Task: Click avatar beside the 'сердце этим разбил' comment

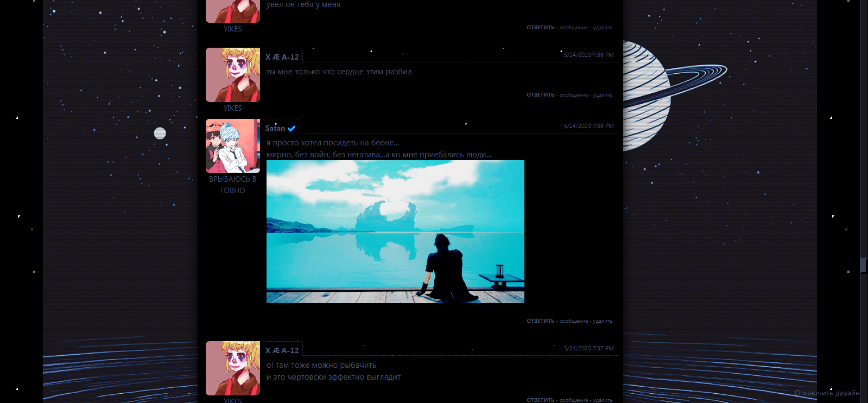Action: coord(232,75)
